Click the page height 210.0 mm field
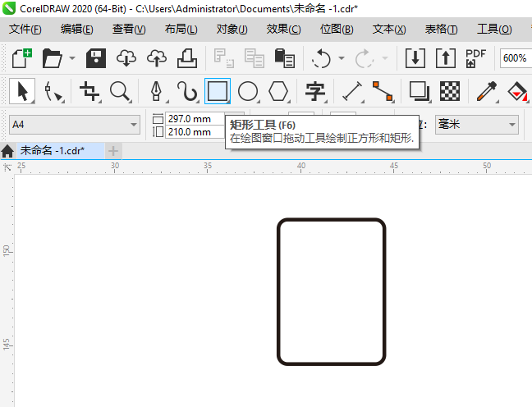The width and height of the screenshot is (532, 407). (x=195, y=131)
